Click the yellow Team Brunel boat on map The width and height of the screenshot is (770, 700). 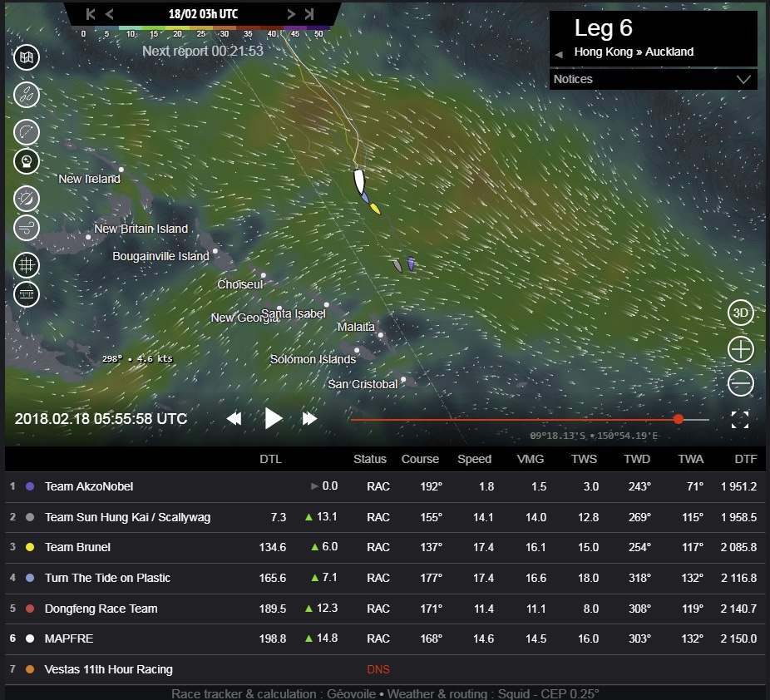point(375,209)
